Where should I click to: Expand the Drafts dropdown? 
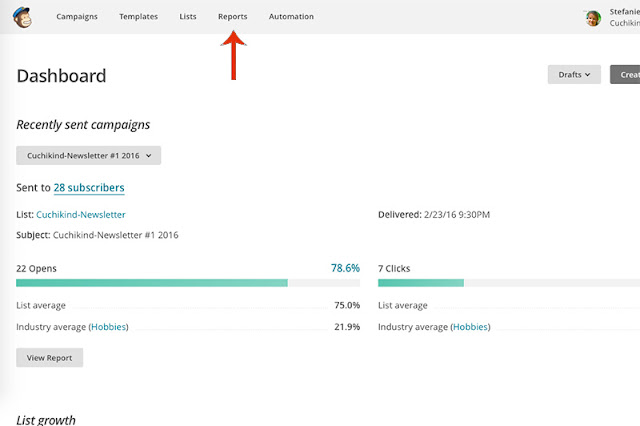pyautogui.click(x=574, y=75)
